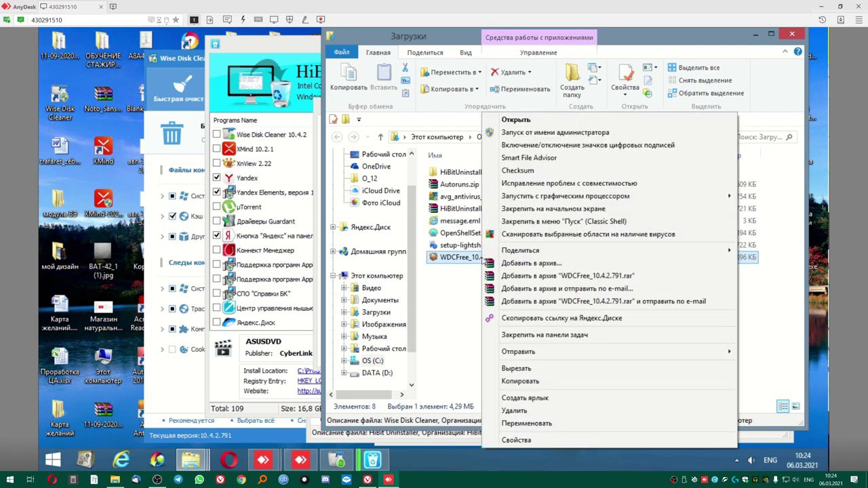Start AnyDesk session recording icon
Image resolution: width=868 pixels, height=488 pixels.
[x=321, y=20]
